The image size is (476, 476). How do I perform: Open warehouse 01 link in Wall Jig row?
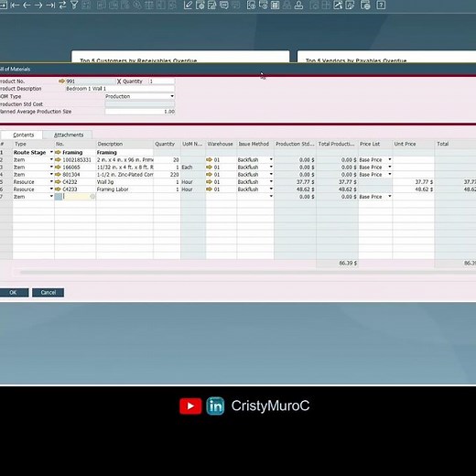(209, 182)
